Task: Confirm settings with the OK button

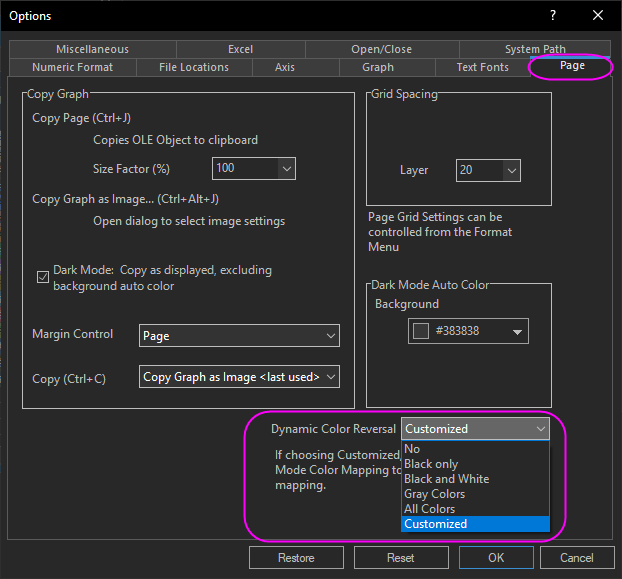Action: tap(496, 557)
